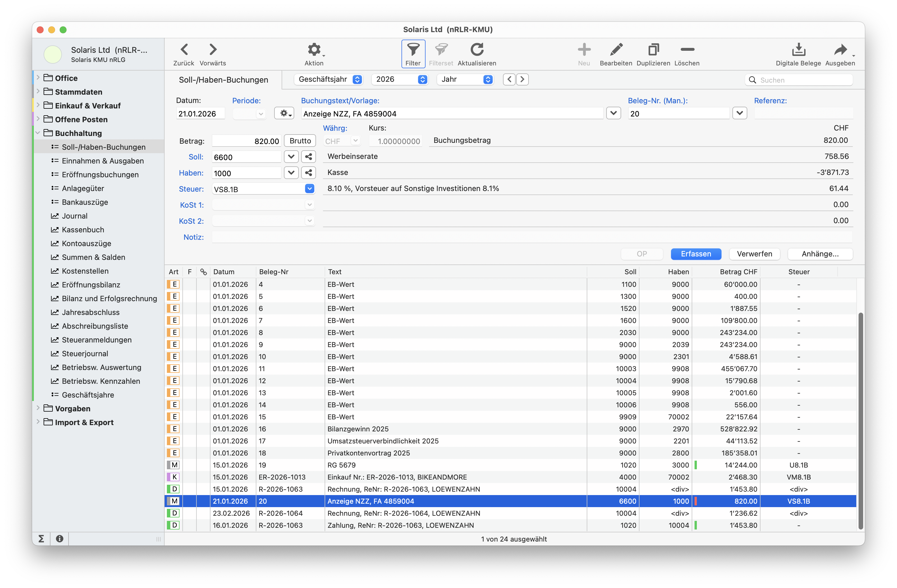The width and height of the screenshot is (897, 588).
Task: Toggle the Brutto amount button
Action: [x=300, y=141]
